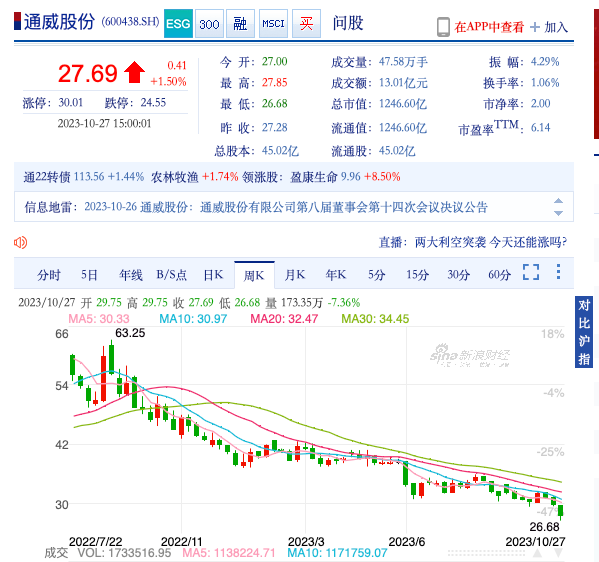The width and height of the screenshot is (599, 562).
Task: Open the 问股 link
Action: (348, 23)
